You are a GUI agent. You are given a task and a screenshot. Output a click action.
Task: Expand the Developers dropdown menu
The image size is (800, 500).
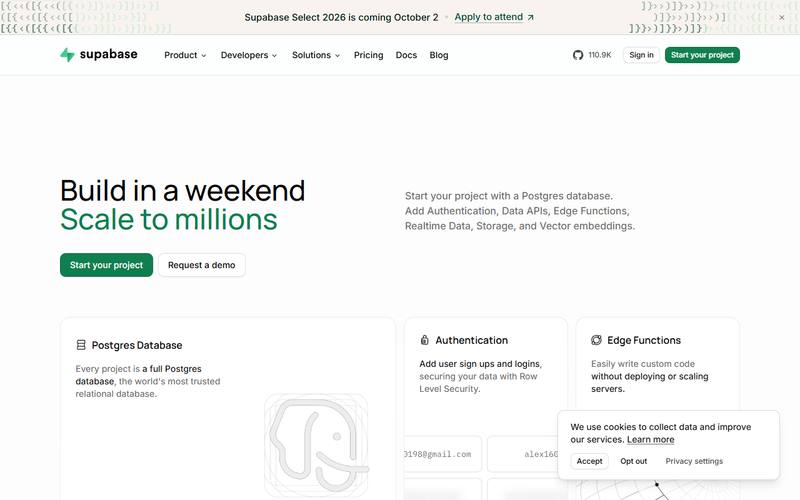tap(248, 55)
